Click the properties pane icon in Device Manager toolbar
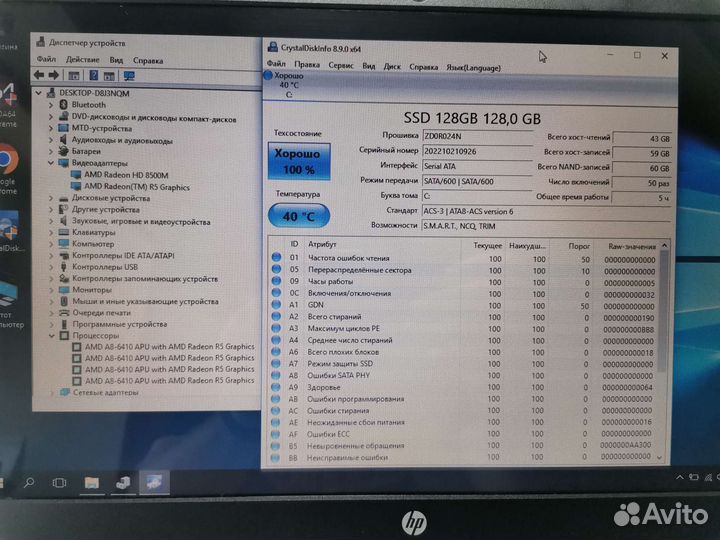This screenshot has height=540, width=720. coord(109,76)
